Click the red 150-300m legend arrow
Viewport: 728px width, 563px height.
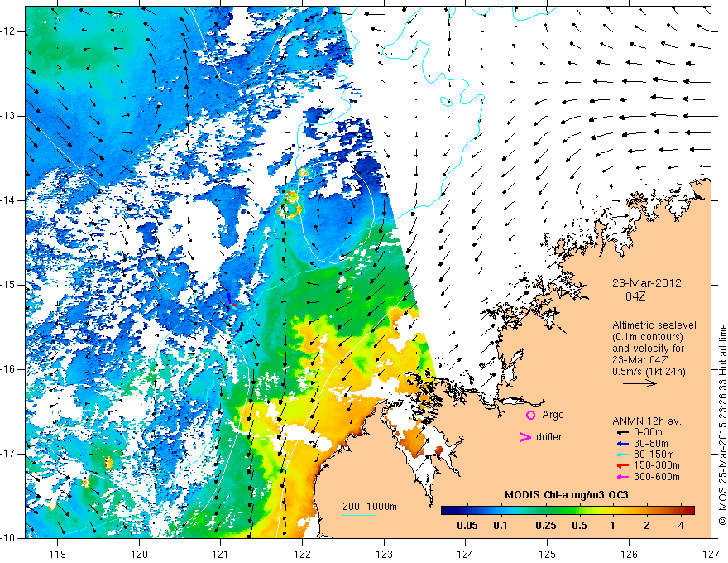[623, 465]
